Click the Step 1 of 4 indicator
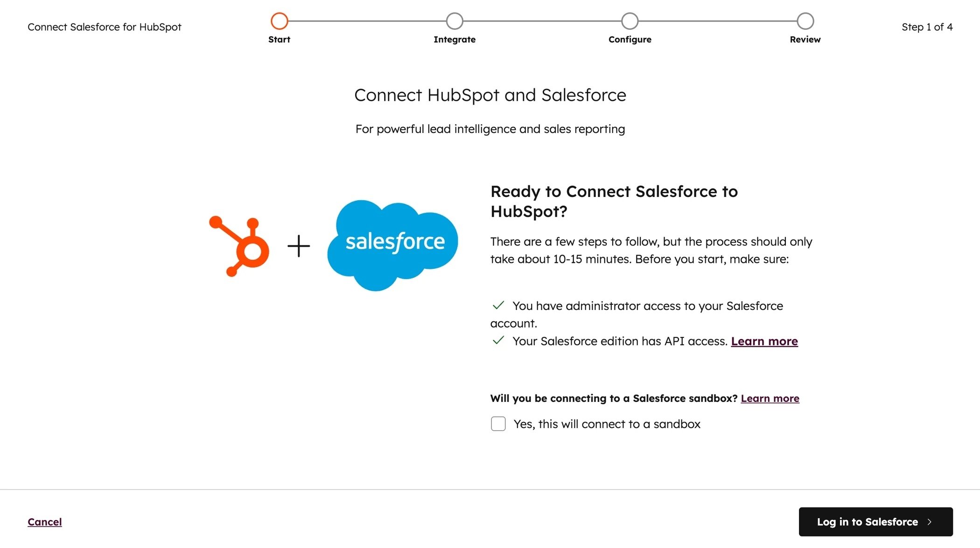Viewport: 980px width, 548px height. click(927, 27)
